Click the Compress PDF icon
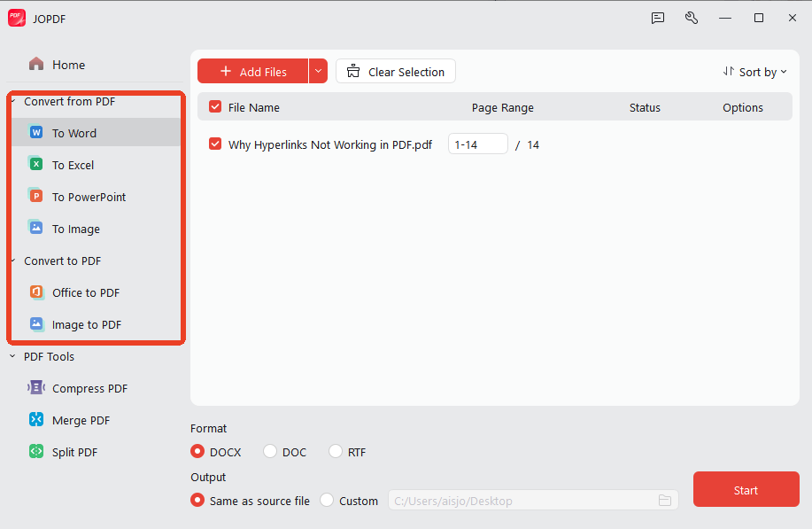The image size is (812, 529). pos(36,387)
